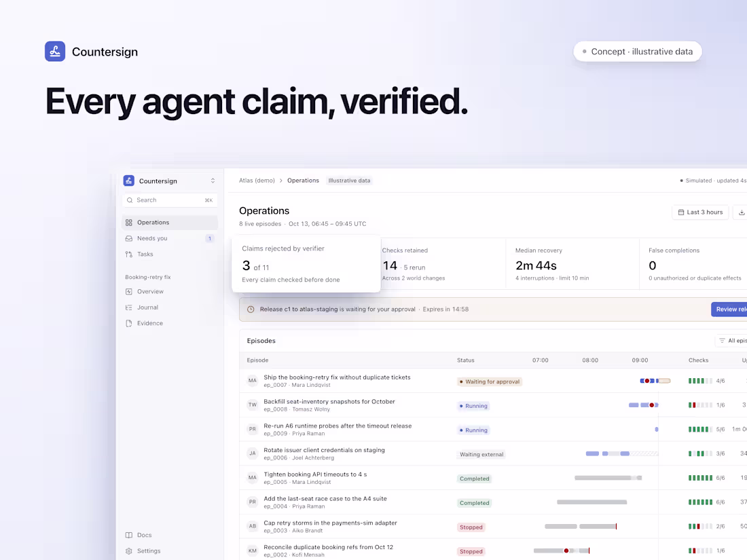Click the MA avatar on the ep_0005 row
Screen dimensions: 747x560
253,478
